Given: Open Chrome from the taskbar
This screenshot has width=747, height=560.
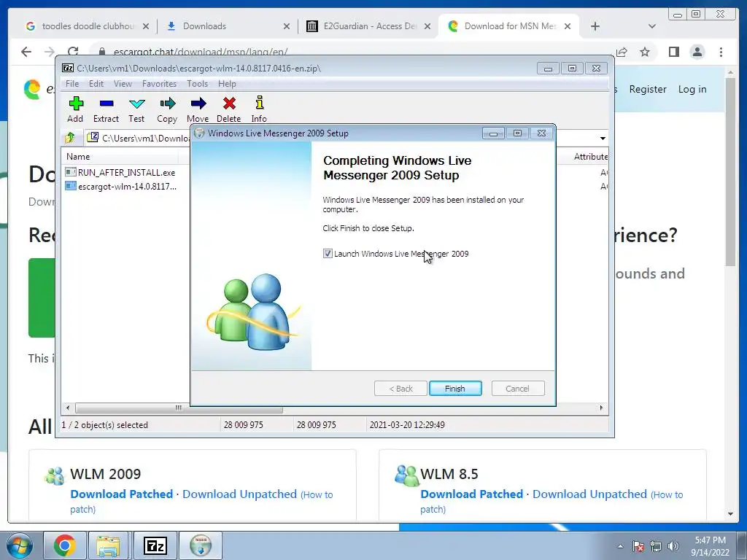Looking at the screenshot, I should pyautogui.click(x=64, y=545).
